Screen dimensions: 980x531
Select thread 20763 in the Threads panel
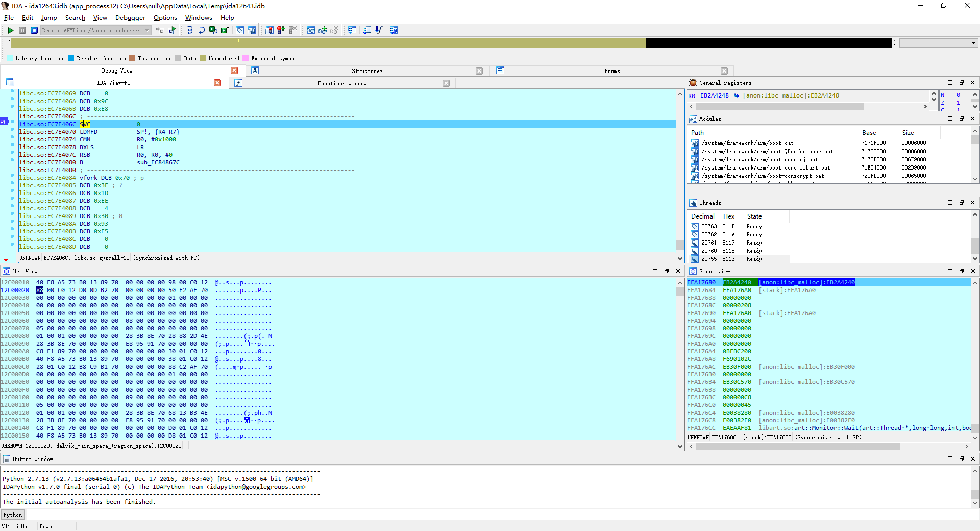click(x=709, y=226)
